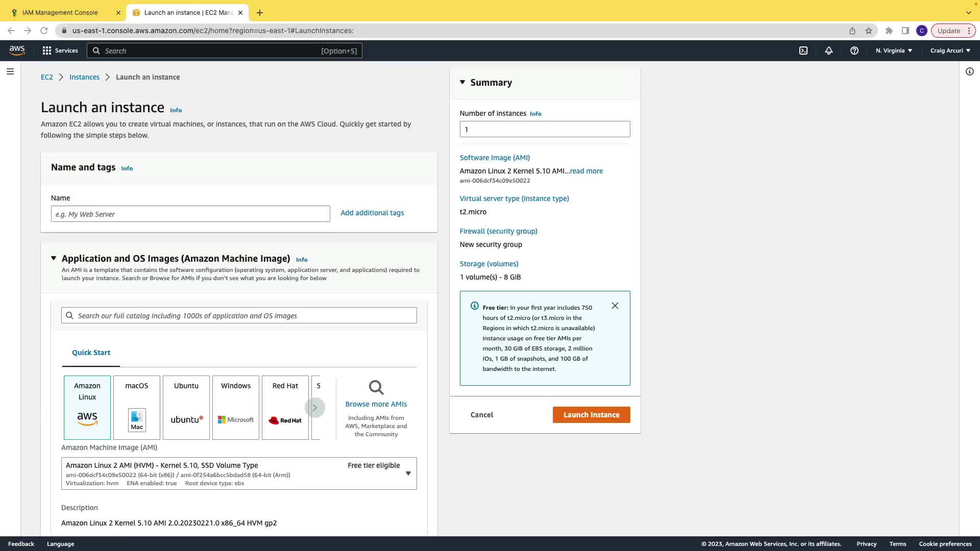The width and height of the screenshot is (980, 551).
Task: Toggle the left navigation hamburger menu
Action: (10, 71)
